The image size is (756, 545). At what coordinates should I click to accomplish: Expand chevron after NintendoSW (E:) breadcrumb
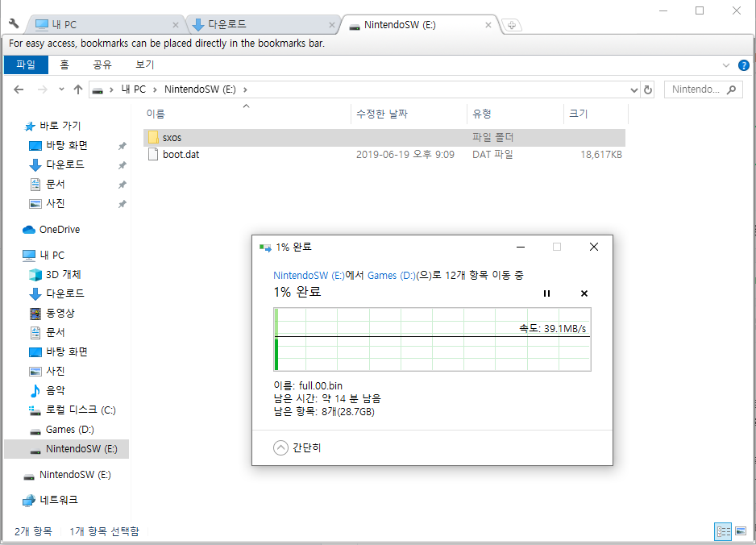[x=245, y=89]
